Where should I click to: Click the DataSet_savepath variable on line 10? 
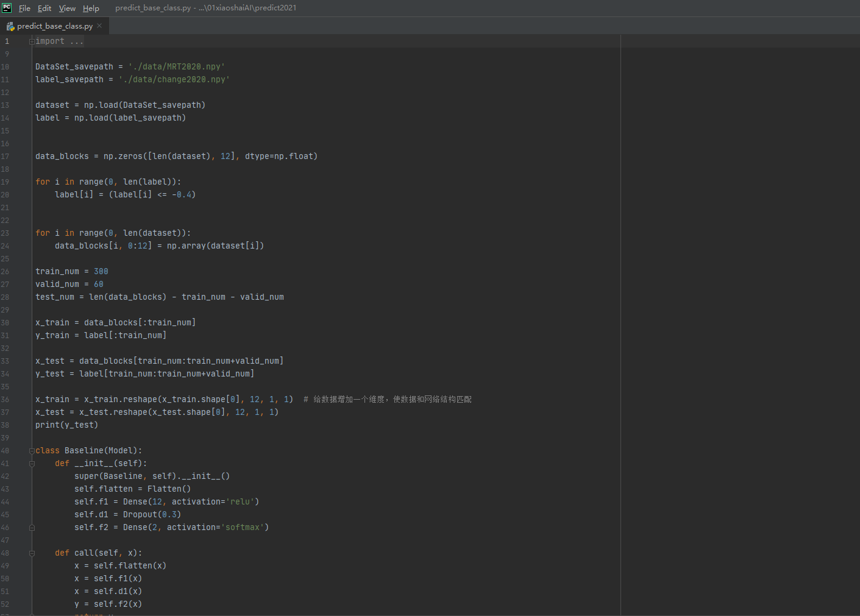tap(74, 67)
